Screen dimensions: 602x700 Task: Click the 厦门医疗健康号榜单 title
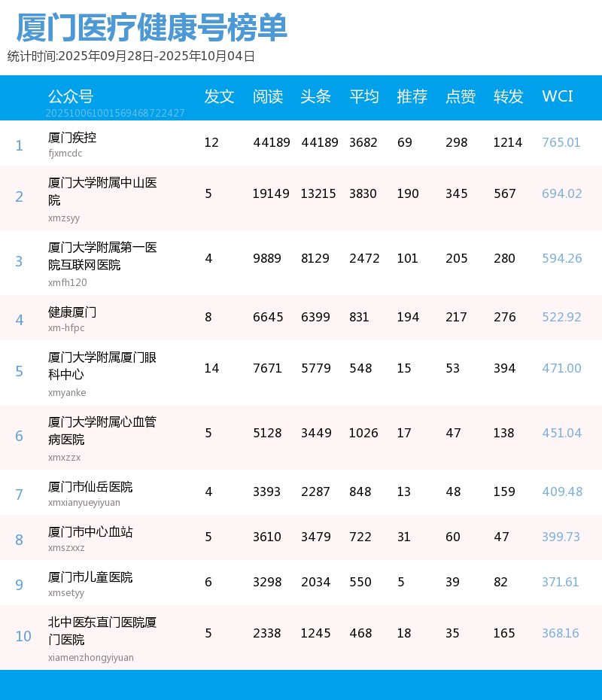(151, 29)
